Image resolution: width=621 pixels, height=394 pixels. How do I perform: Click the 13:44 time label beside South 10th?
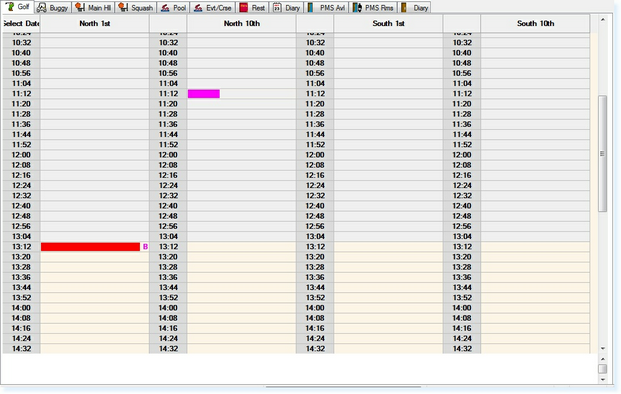(x=462, y=287)
